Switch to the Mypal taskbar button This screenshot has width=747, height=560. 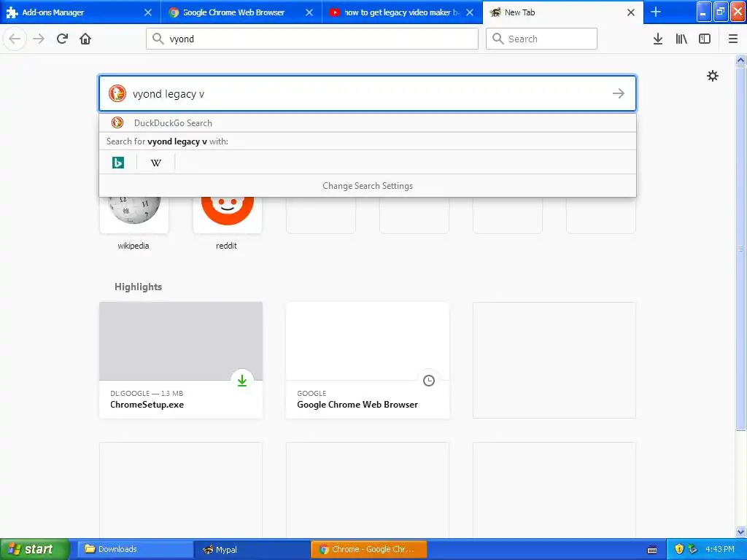252,549
